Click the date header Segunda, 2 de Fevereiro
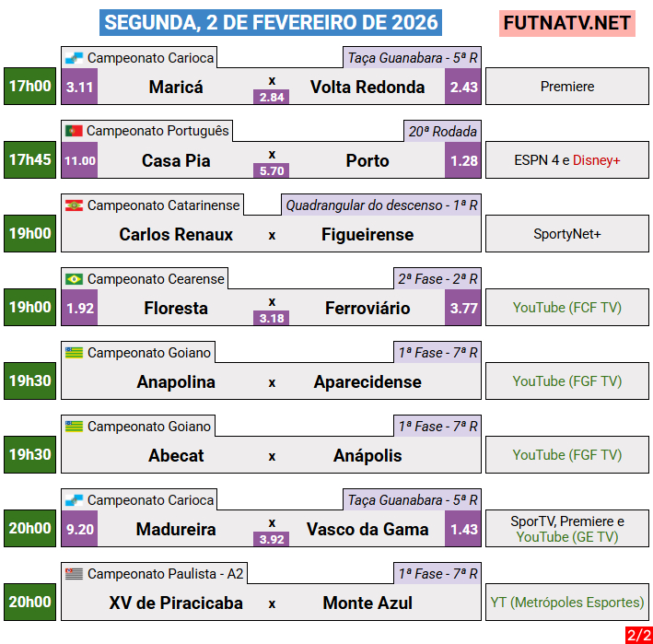The height and width of the screenshot is (644, 653). pos(272,23)
